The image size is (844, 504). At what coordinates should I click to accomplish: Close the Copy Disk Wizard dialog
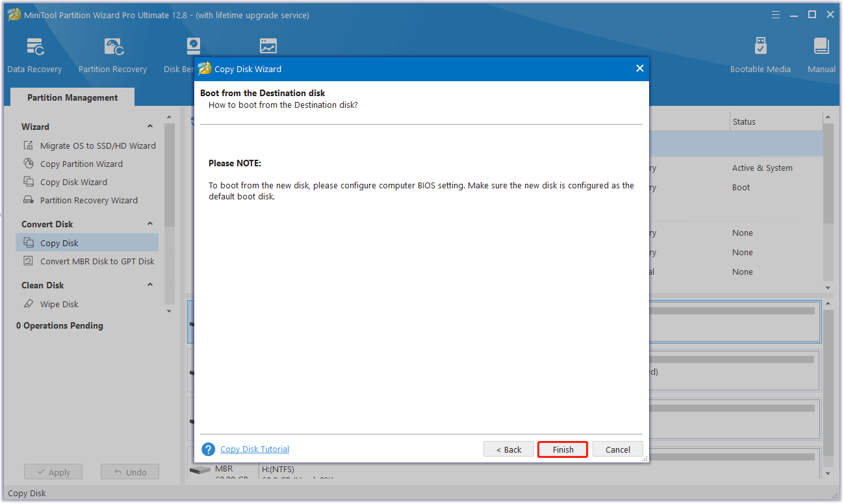coord(639,68)
